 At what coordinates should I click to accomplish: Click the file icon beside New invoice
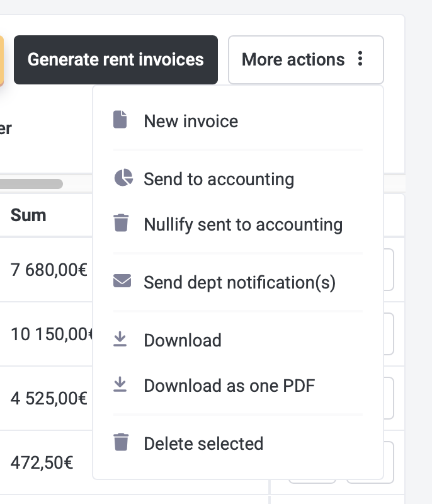[120, 120]
